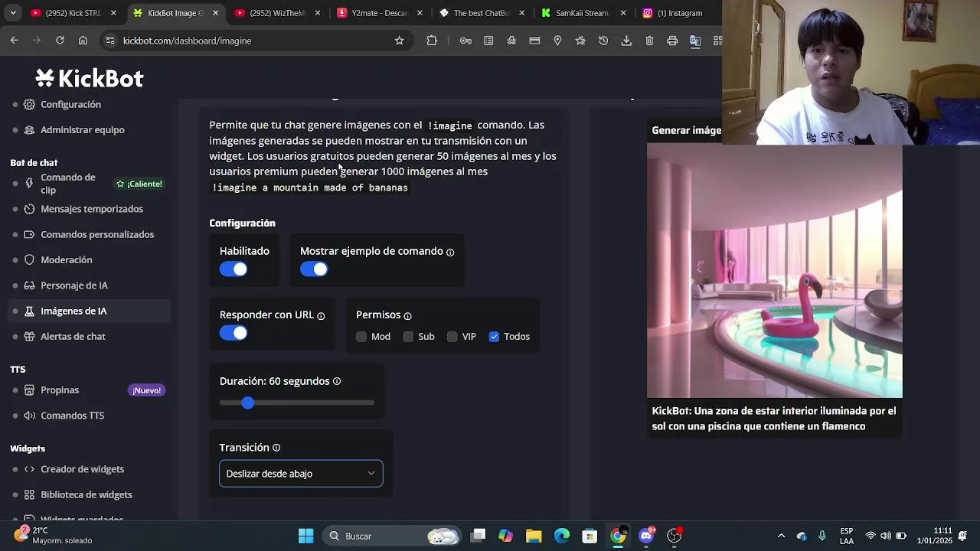Open Mensajes temporizados section
980x551 pixels.
pyautogui.click(x=92, y=209)
